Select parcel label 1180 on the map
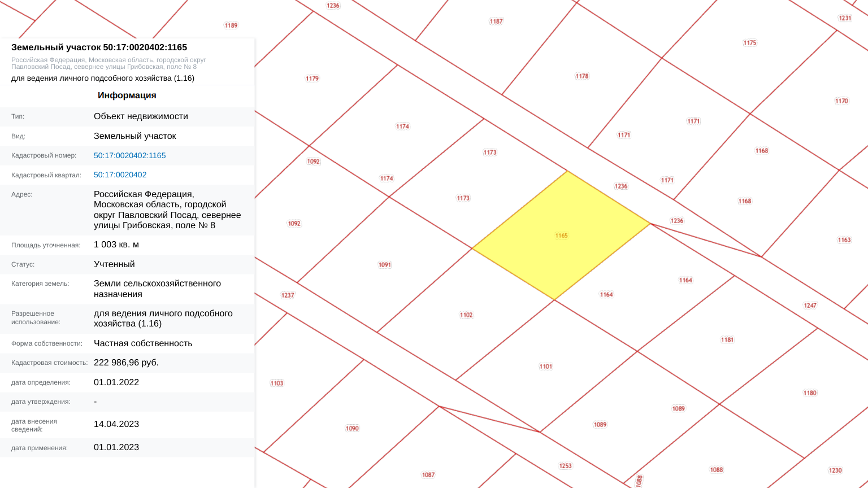 pyautogui.click(x=810, y=393)
